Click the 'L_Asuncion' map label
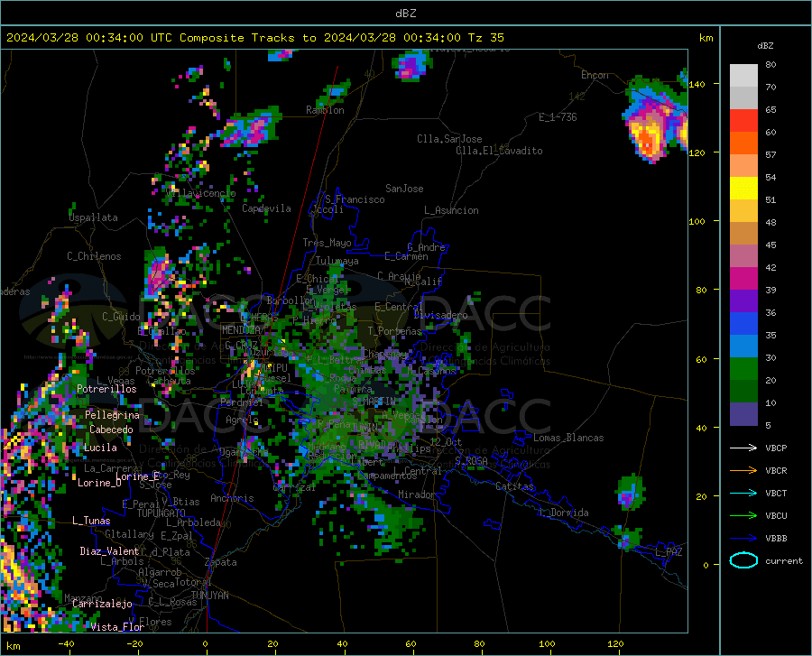The width and height of the screenshot is (812, 656). 452,210
